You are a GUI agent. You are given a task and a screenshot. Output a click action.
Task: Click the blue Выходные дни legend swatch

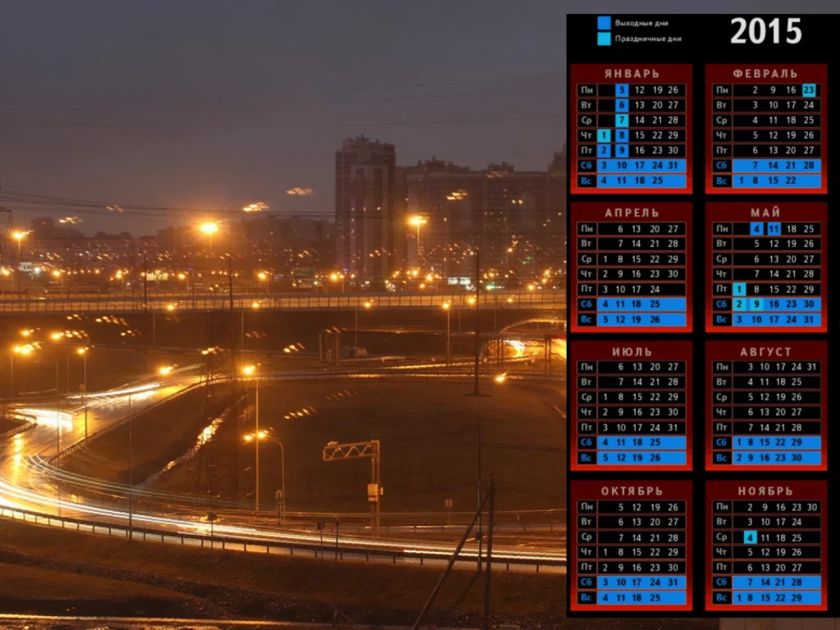point(604,23)
